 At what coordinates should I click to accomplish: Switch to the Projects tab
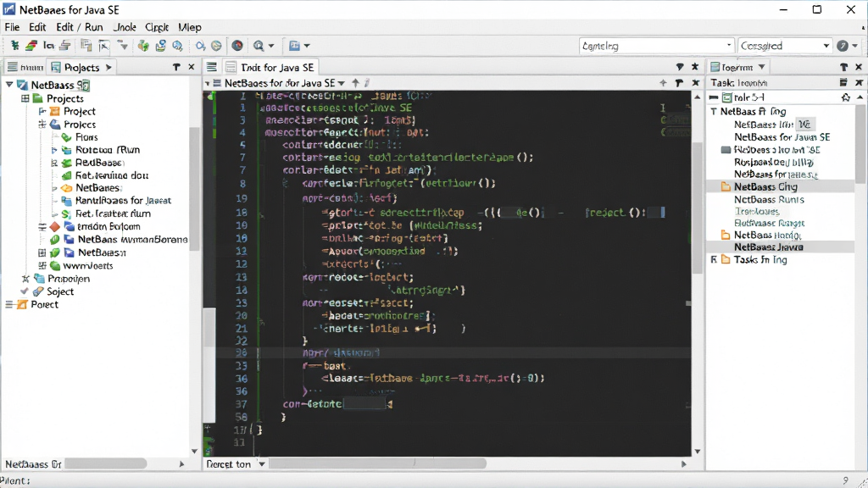(81, 67)
